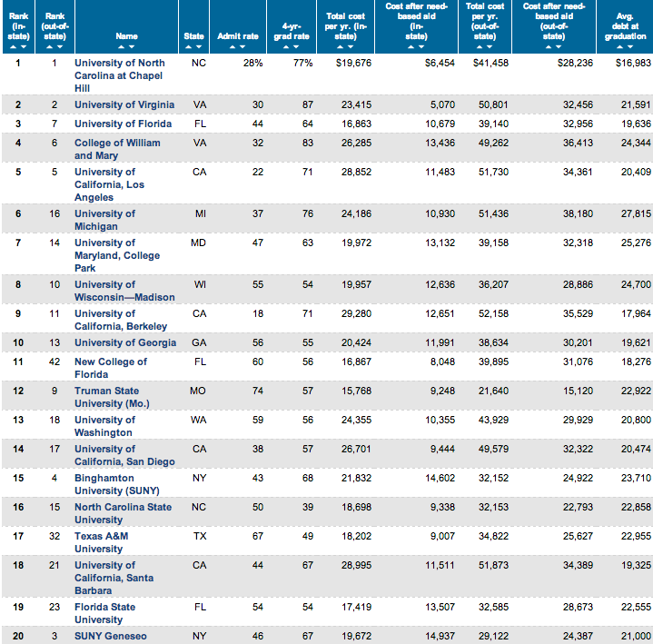Open University of California, Los Angeles link
653x644 pixels.
(x=110, y=184)
